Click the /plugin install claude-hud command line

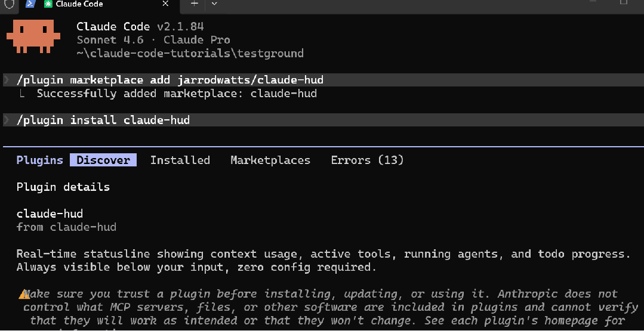tap(103, 120)
